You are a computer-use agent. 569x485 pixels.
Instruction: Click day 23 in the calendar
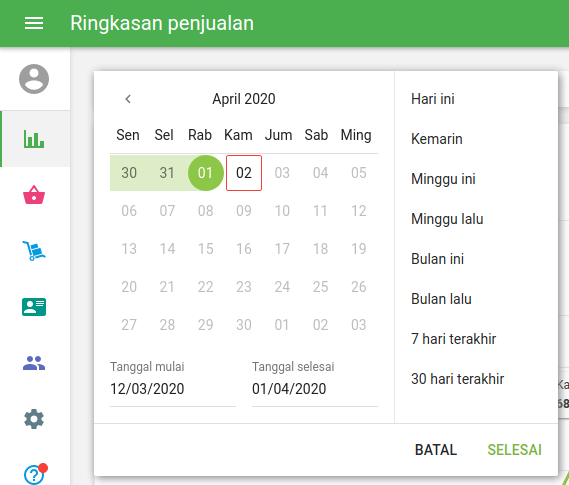(x=244, y=287)
